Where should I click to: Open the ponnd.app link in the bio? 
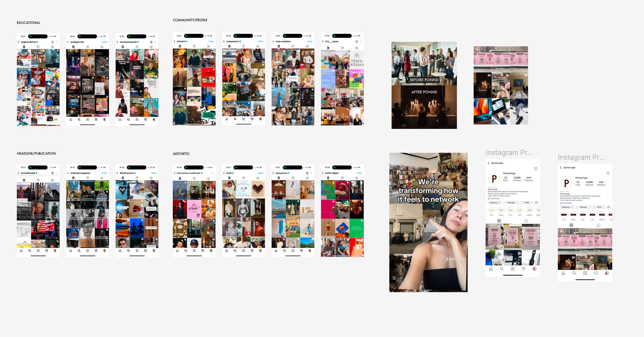(x=495, y=198)
